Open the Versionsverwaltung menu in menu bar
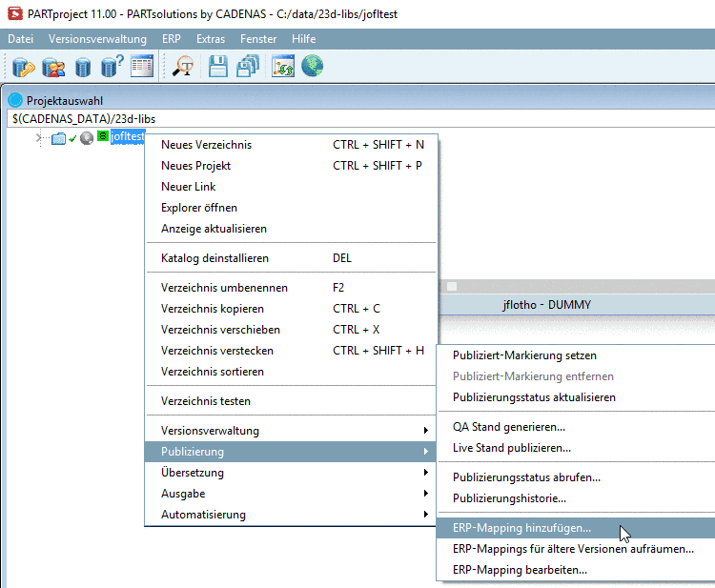715x588 pixels. (x=97, y=39)
